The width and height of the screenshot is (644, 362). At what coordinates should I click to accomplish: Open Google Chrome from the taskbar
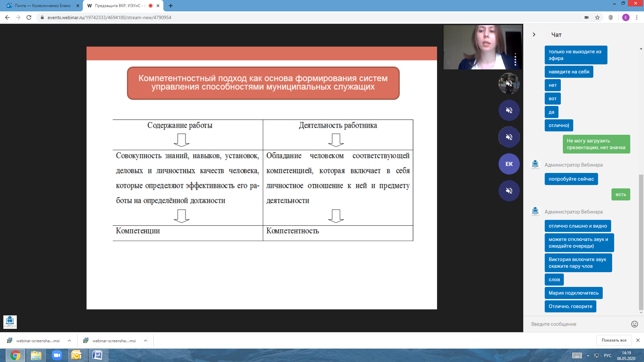click(15, 355)
